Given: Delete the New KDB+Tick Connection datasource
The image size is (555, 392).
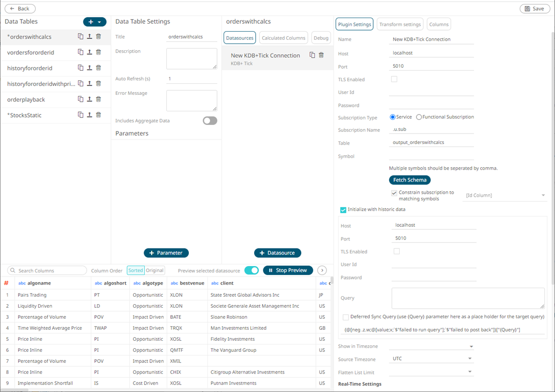Looking at the screenshot, I should (x=322, y=55).
